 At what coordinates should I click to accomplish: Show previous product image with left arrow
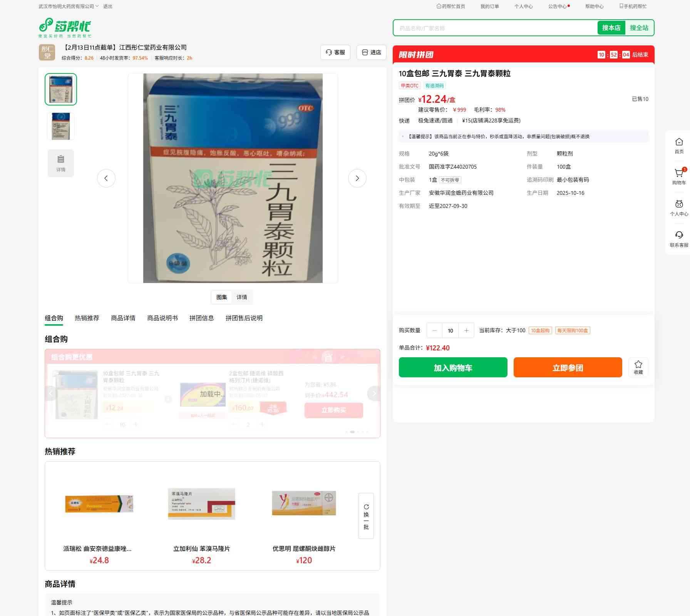[x=106, y=178]
